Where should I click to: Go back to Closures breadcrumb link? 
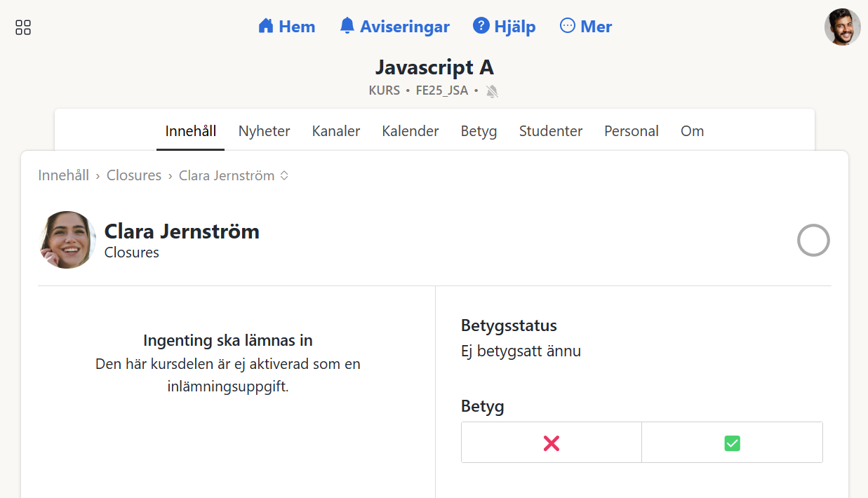click(133, 175)
